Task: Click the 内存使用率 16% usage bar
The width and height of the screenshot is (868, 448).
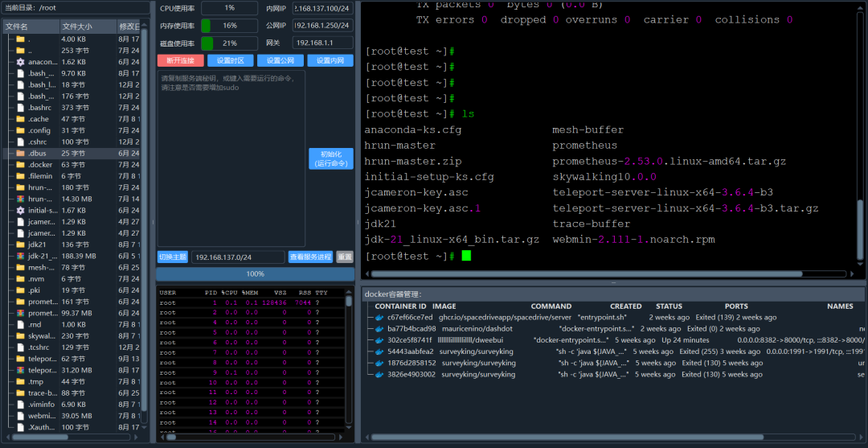Action: pos(230,26)
